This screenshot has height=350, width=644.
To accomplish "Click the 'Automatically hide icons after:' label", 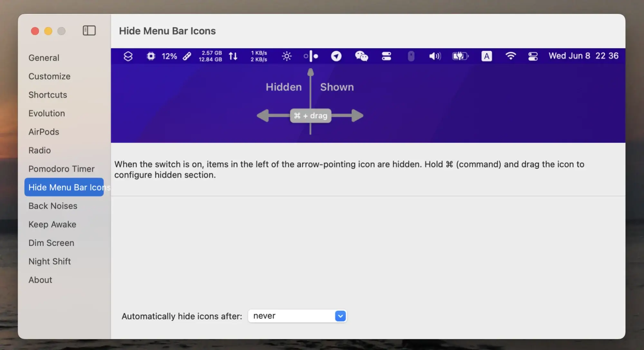I will (182, 316).
